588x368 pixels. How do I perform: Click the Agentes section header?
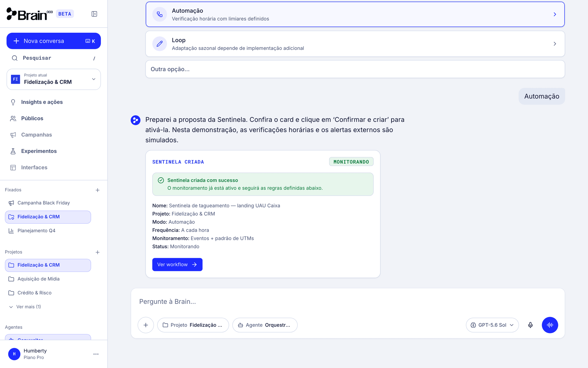[14, 327]
